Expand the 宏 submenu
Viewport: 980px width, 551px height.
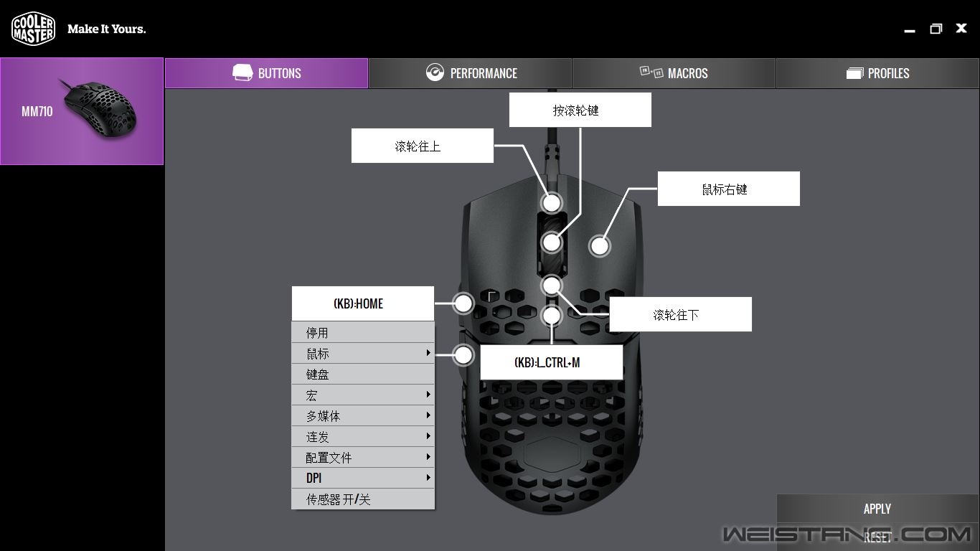click(x=363, y=395)
